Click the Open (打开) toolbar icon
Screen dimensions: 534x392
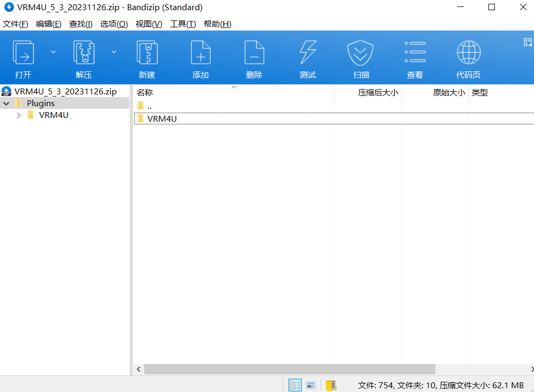23,53
